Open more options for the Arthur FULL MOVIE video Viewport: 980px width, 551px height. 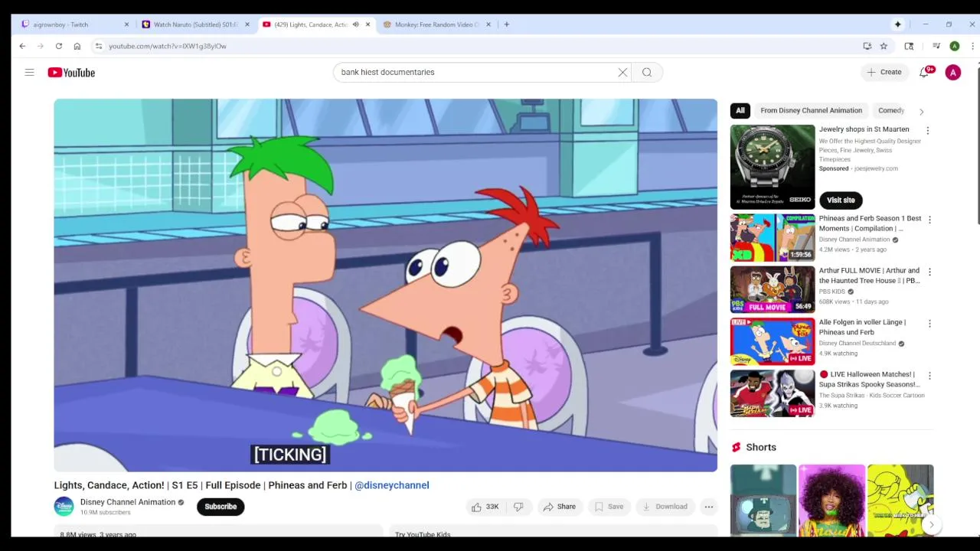pyautogui.click(x=929, y=272)
